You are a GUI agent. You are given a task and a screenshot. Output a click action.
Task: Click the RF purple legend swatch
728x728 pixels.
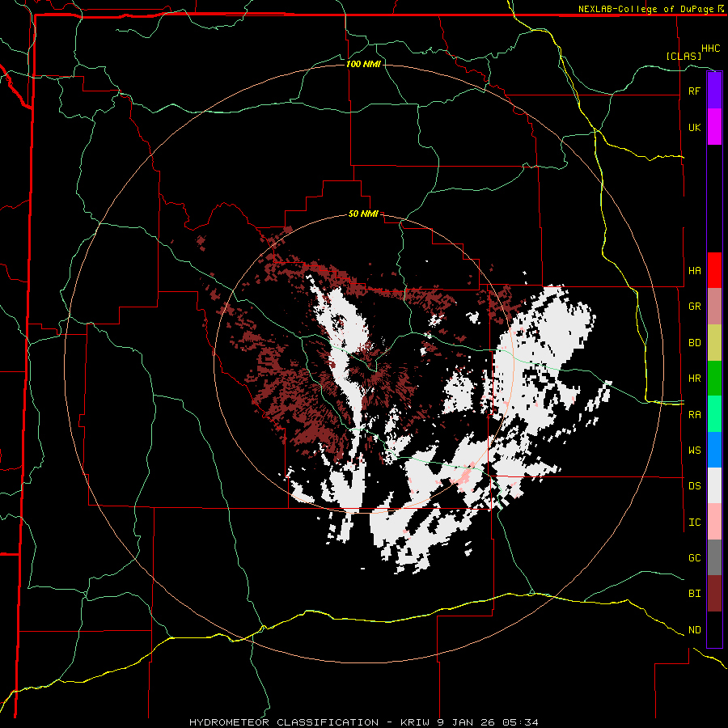tap(714, 91)
